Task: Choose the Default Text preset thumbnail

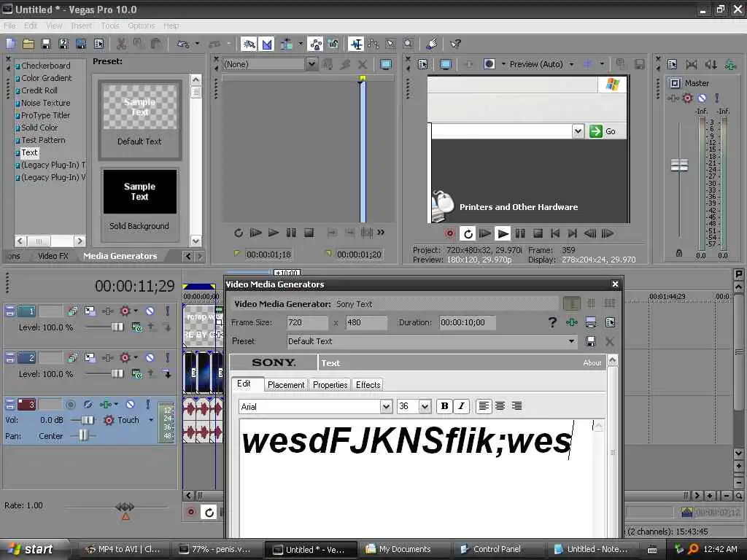Action: [139, 119]
